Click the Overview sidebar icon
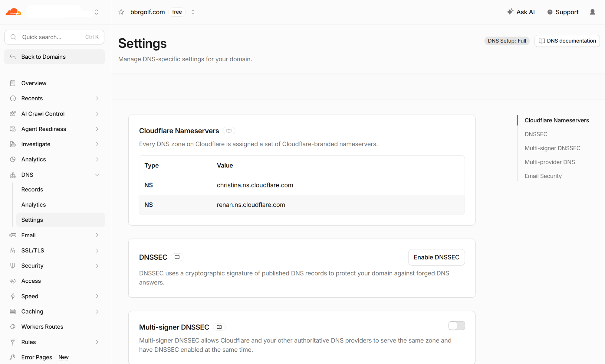Viewport: 605px width, 364px height. [13, 83]
